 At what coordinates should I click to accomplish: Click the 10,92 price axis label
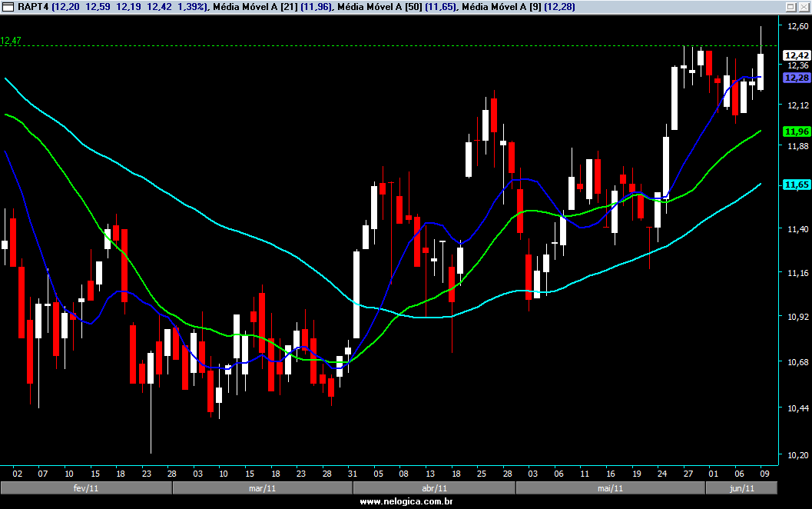pos(797,317)
